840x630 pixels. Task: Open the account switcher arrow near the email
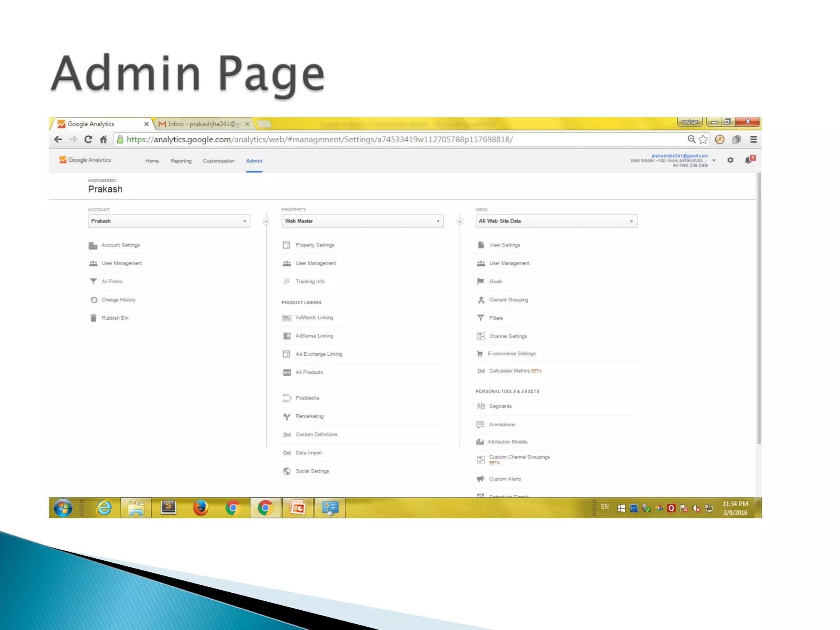click(714, 160)
